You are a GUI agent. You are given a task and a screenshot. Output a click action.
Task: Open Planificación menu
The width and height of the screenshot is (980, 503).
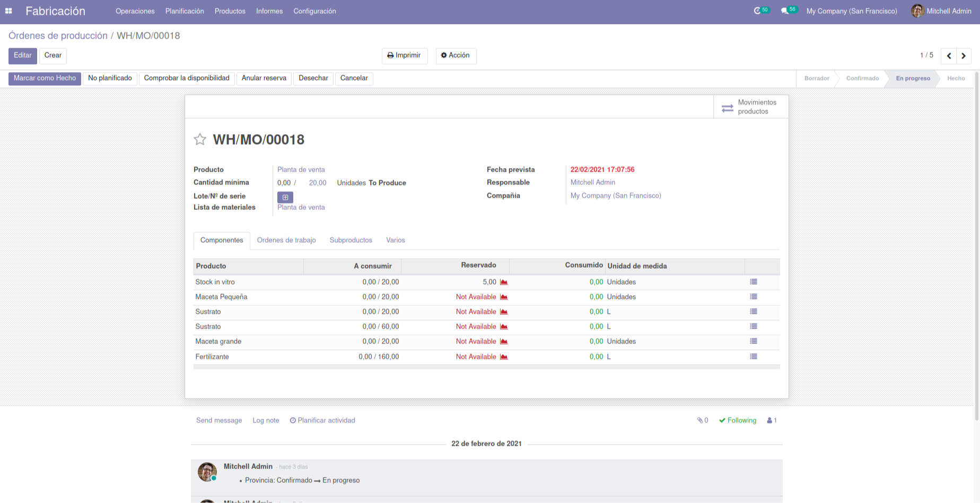[185, 11]
